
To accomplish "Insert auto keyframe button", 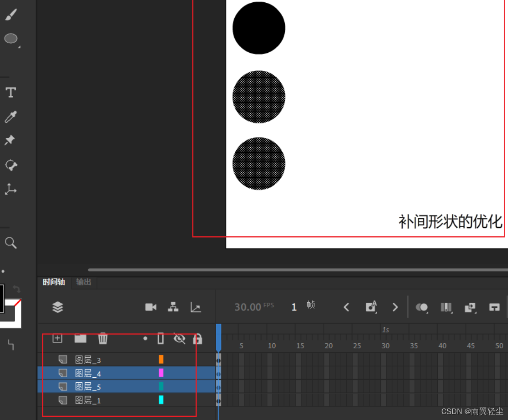I will tap(371, 307).
